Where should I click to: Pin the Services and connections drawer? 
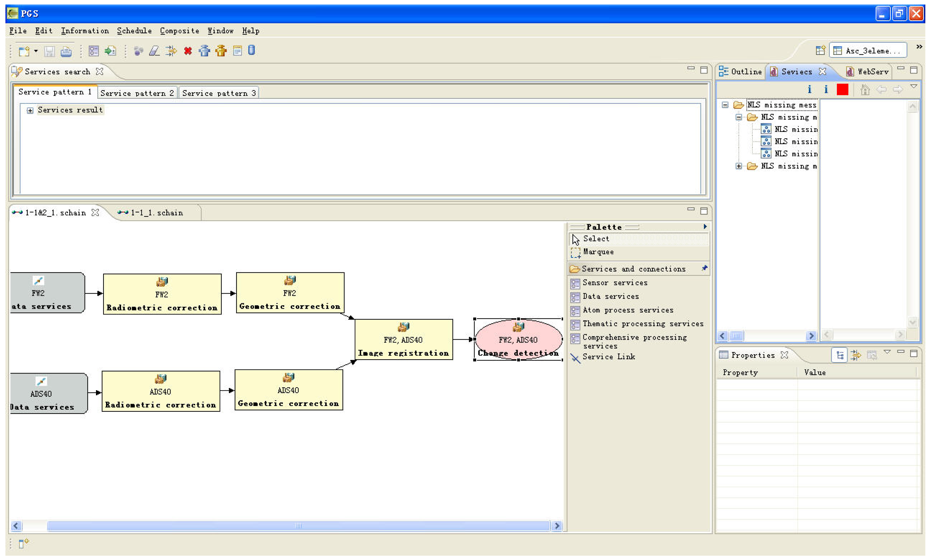tap(704, 268)
